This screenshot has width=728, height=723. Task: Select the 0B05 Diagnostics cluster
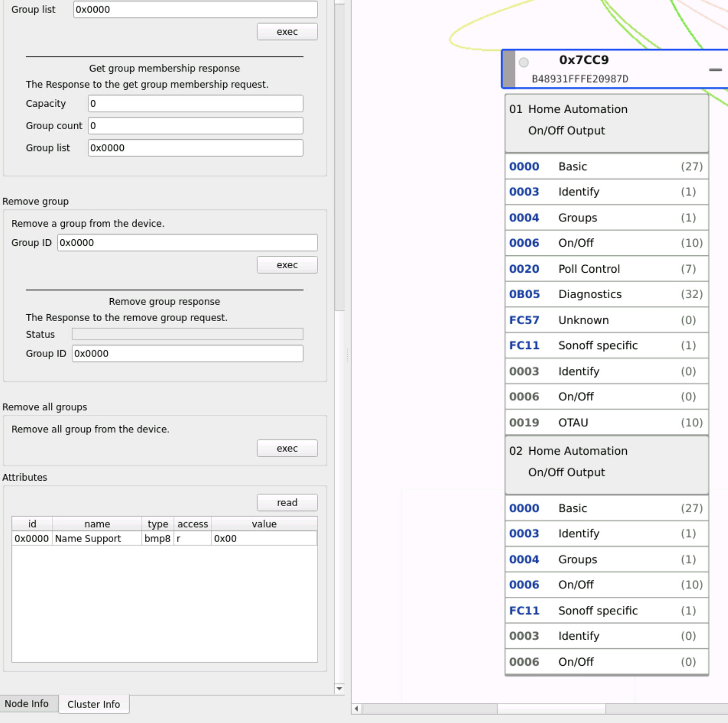click(606, 294)
